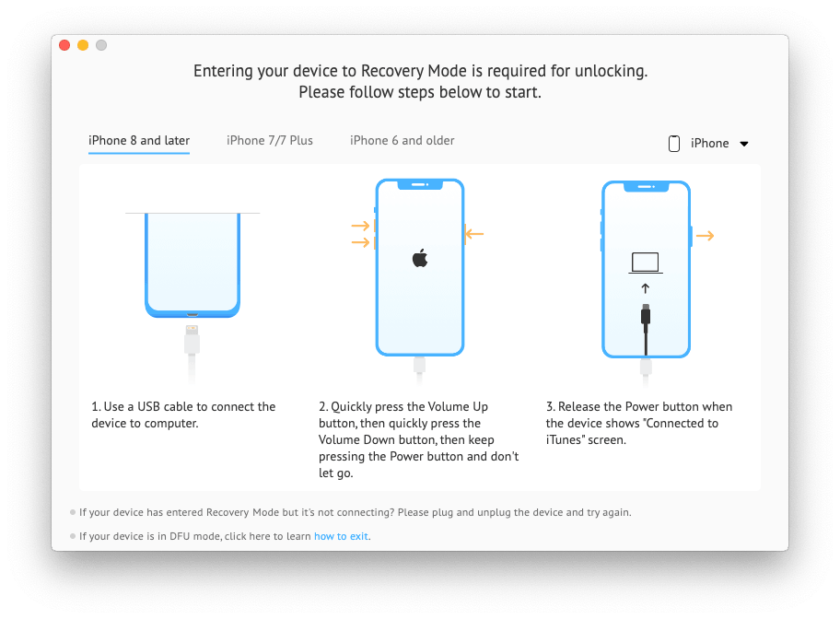The width and height of the screenshot is (840, 619).
Task: Switch to the iPhone 7/7 Plus tab
Action: tap(269, 140)
